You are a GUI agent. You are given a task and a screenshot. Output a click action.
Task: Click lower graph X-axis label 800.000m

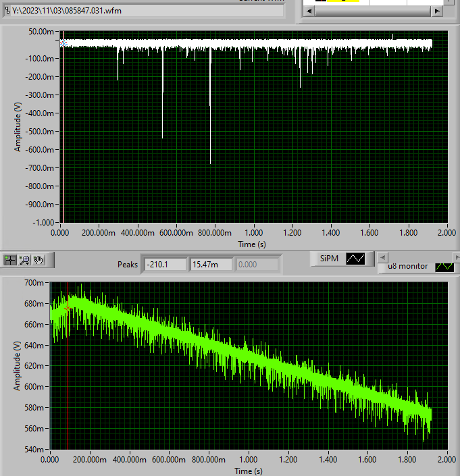[209, 460]
